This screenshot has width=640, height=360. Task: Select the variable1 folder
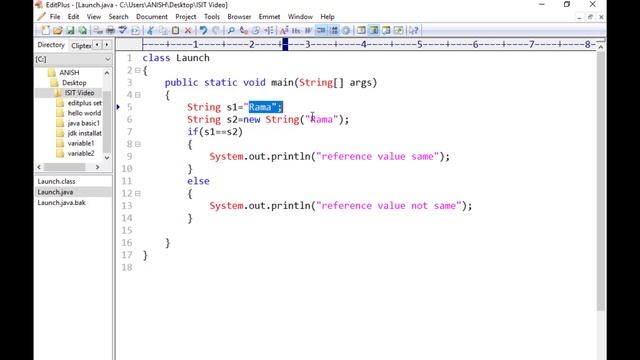(81, 143)
